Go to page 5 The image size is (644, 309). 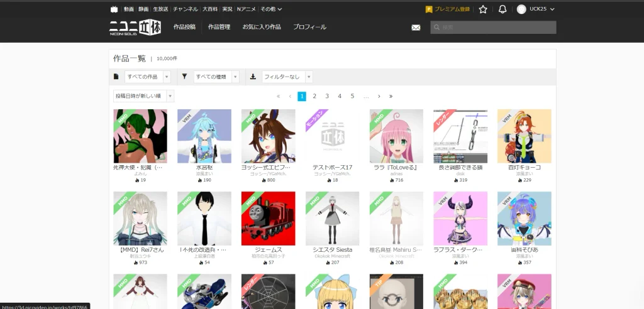(352, 96)
